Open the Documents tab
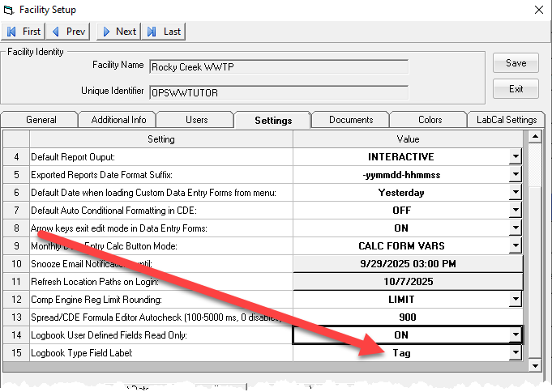552x392 pixels. click(351, 120)
